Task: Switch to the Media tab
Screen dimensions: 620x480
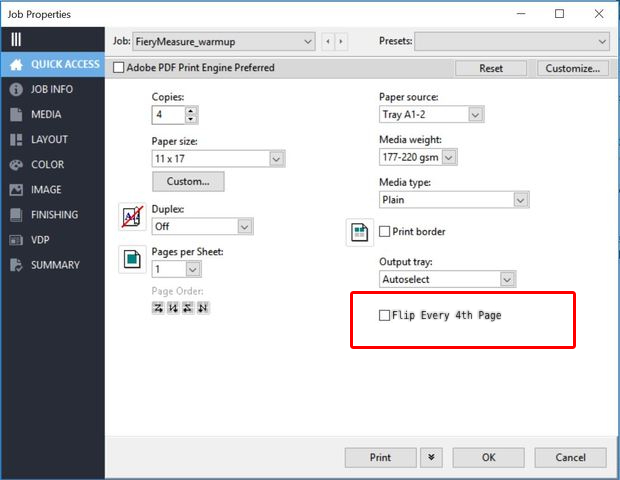Action: click(x=53, y=115)
